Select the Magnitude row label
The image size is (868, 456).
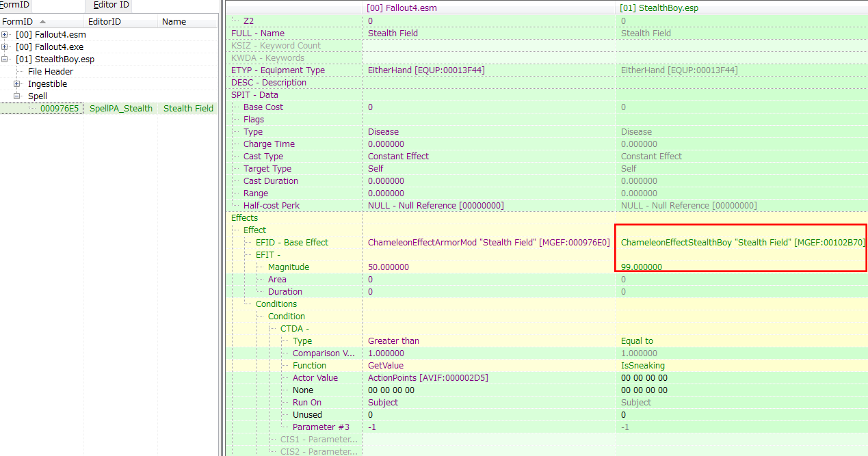[289, 267]
